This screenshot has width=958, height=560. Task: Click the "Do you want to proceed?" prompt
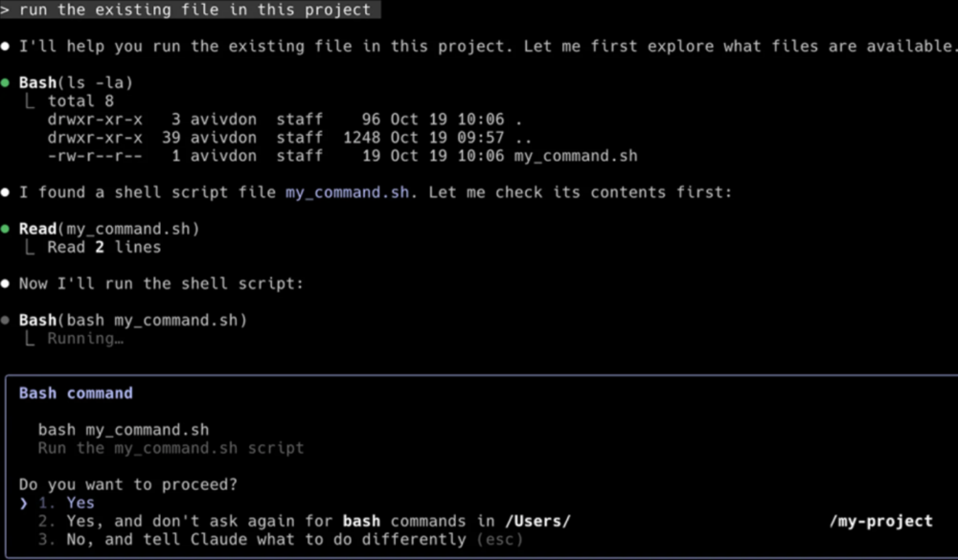[127, 484]
